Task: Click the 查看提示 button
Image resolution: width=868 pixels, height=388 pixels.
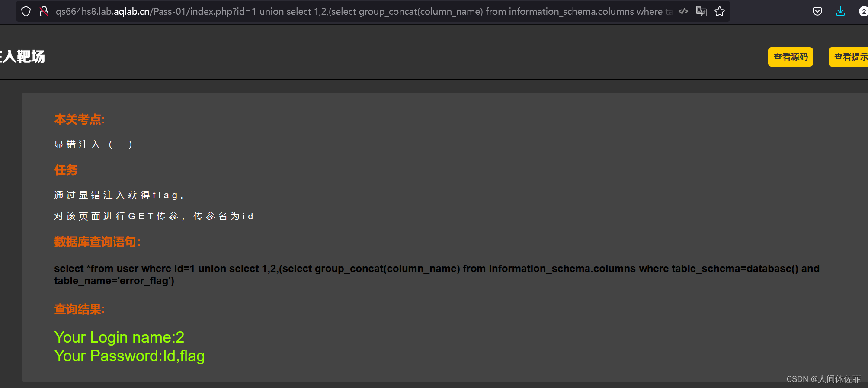Action: coord(848,57)
